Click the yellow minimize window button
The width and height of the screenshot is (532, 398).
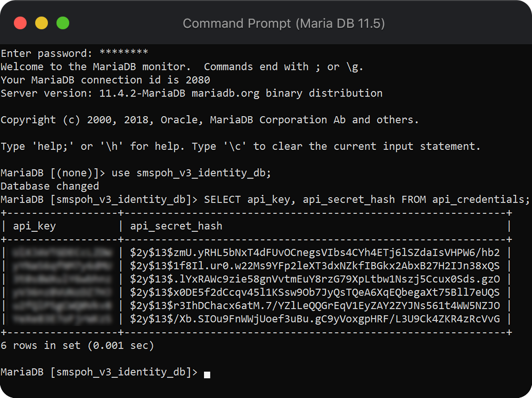(x=42, y=23)
